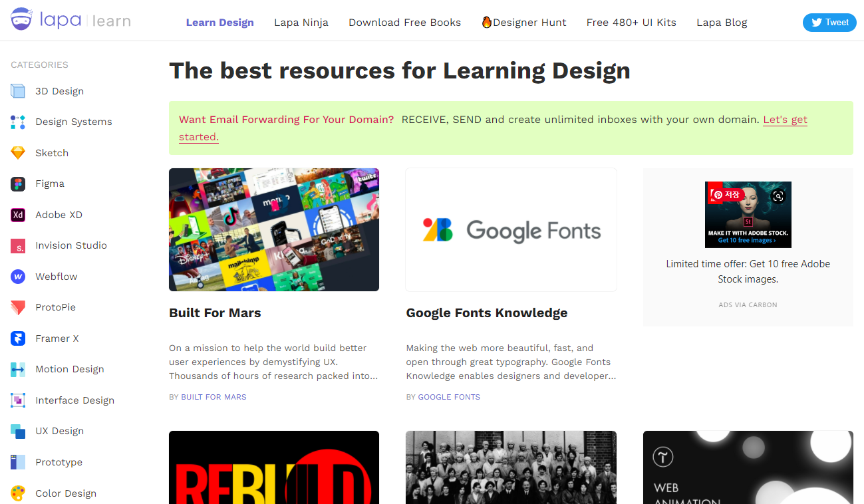This screenshot has width=864, height=504.
Task: Click the Prototype icon
Action: (18, 462)
